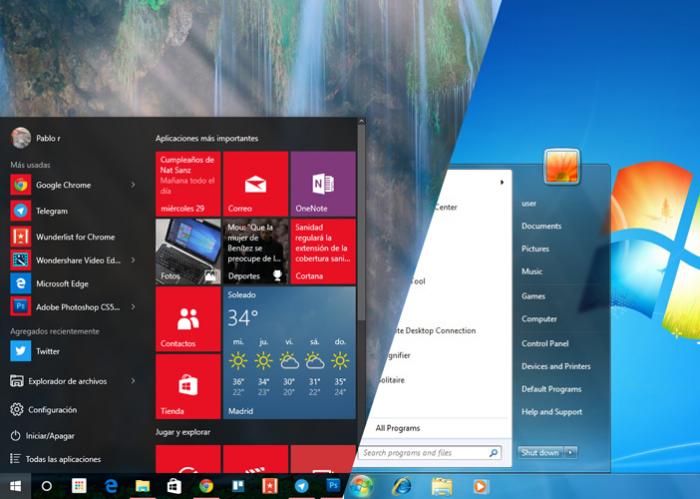The width and height of the screenshot is (700, 499).
Task: Click the Search programs and files box
Action: (424, 453)
